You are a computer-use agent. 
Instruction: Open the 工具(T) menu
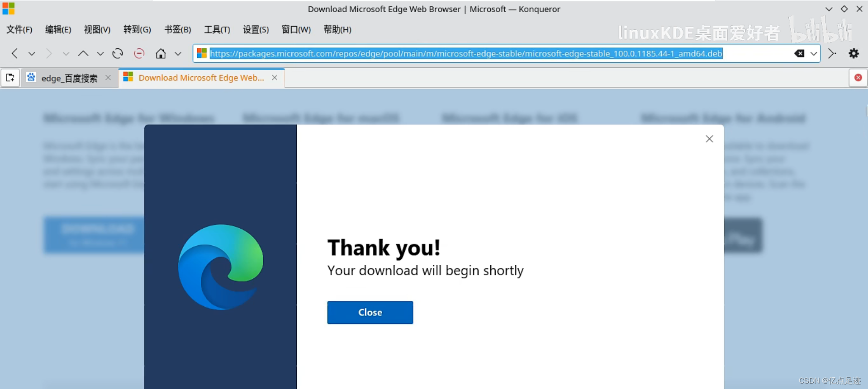[217, 29]
